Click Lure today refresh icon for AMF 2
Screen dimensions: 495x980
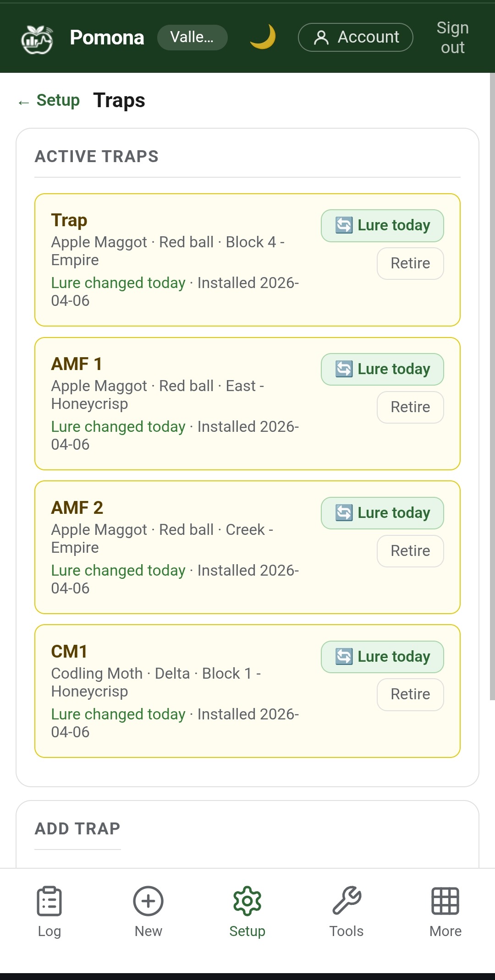tap(344, 513)
